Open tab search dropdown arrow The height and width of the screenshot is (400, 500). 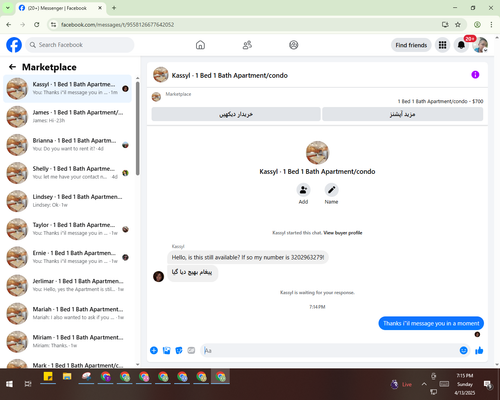7,8
